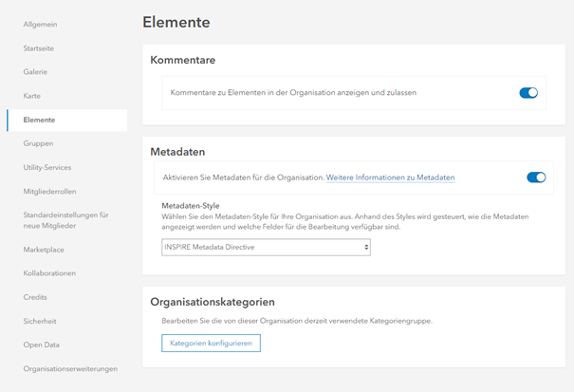Navigate to Open Data settings

[42, 345]
